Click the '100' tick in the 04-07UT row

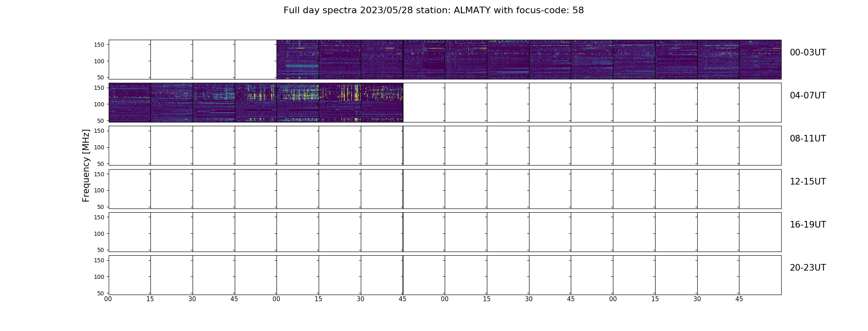(x=99, y=104)
